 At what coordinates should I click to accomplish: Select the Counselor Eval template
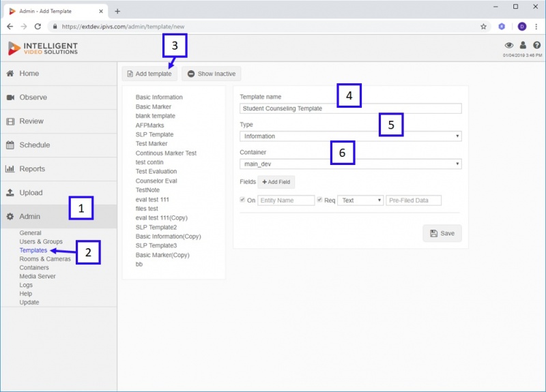tap(156, 181)
